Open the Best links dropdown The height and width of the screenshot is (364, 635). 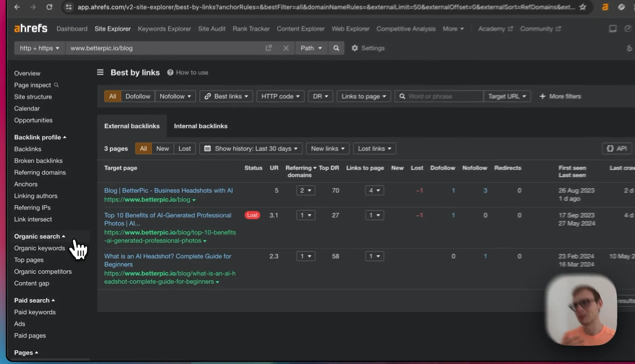pos(226,96)
